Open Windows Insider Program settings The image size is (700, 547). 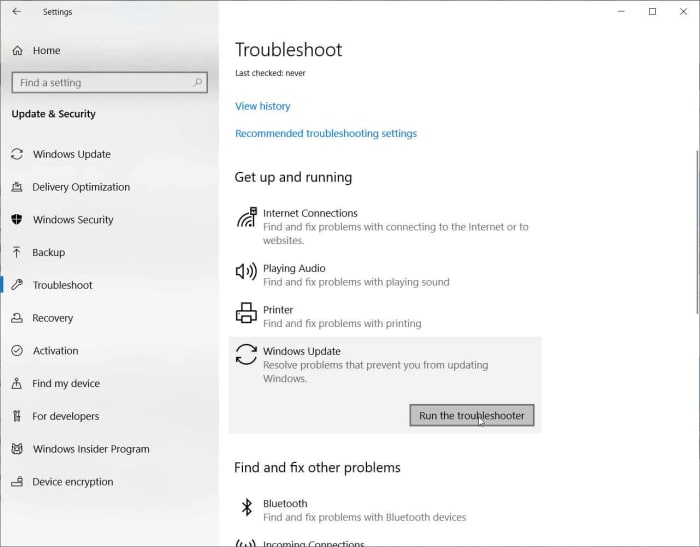point(90,449)
